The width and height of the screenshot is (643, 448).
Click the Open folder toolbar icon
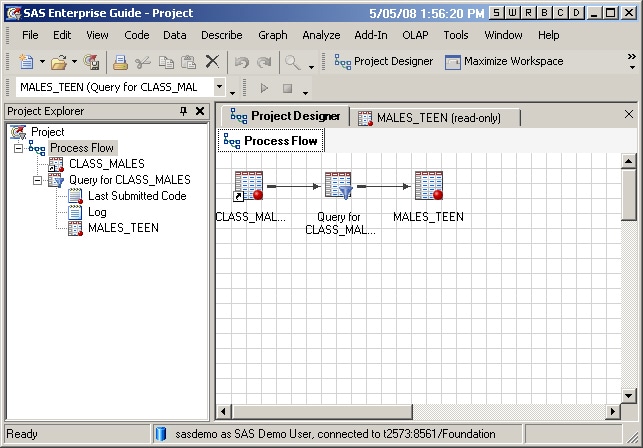tap(59, 62)
